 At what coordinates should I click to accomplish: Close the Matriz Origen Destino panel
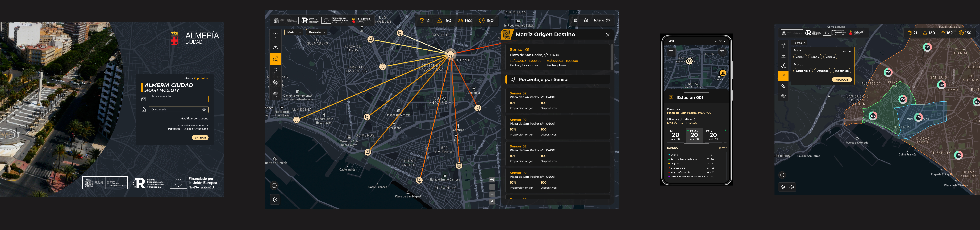608,35
